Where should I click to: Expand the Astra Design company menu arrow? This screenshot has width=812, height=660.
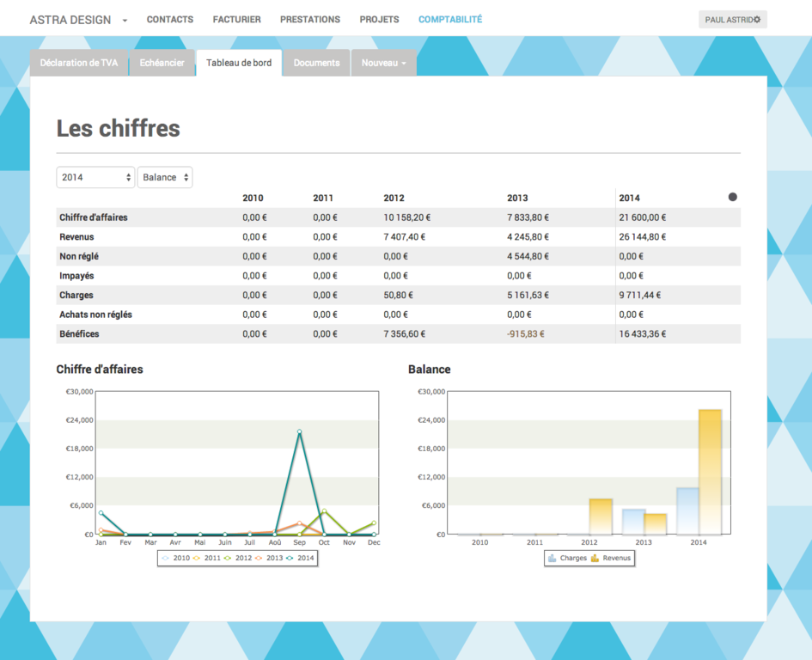[125, 21]
